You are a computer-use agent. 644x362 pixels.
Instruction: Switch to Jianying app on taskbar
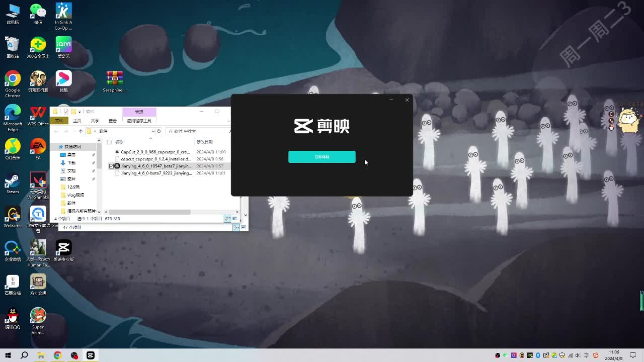click(x=91, y=355)
